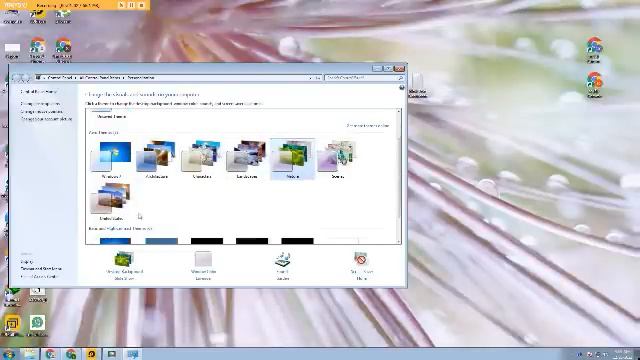Select the Nature theme
This screenshot has height=360, width=640.
(x=293, y=159)
